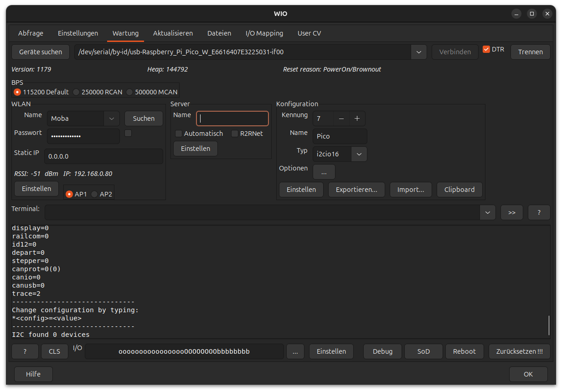562x392 pixels.
Task: Toggle the DTR checkbox
Action: [486, 49]
